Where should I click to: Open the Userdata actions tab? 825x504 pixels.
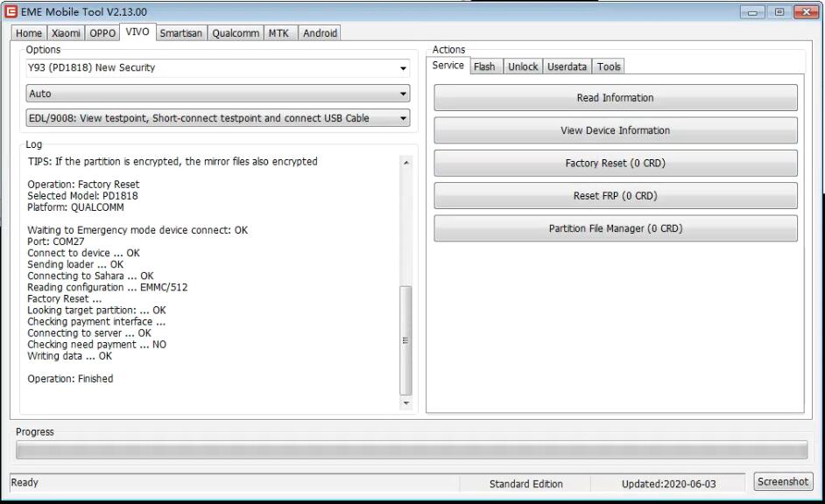pos(567,66)
